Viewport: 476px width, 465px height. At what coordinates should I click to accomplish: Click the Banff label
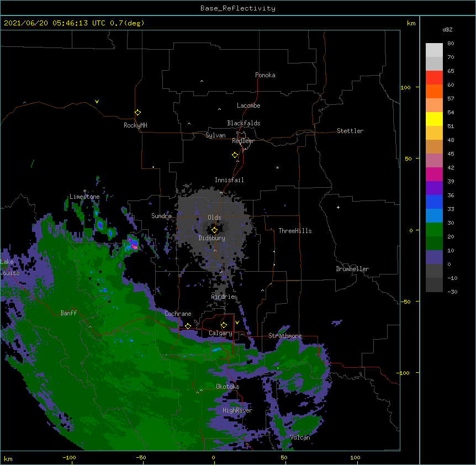point(68,313)
